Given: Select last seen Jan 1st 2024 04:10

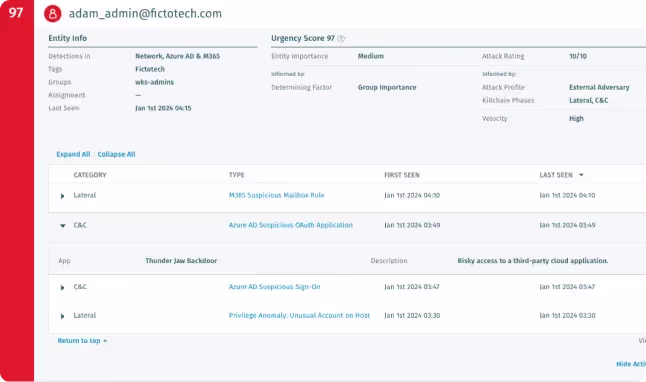Looking at the screenshot, I should pyautogui.click(x=567, y=195).
